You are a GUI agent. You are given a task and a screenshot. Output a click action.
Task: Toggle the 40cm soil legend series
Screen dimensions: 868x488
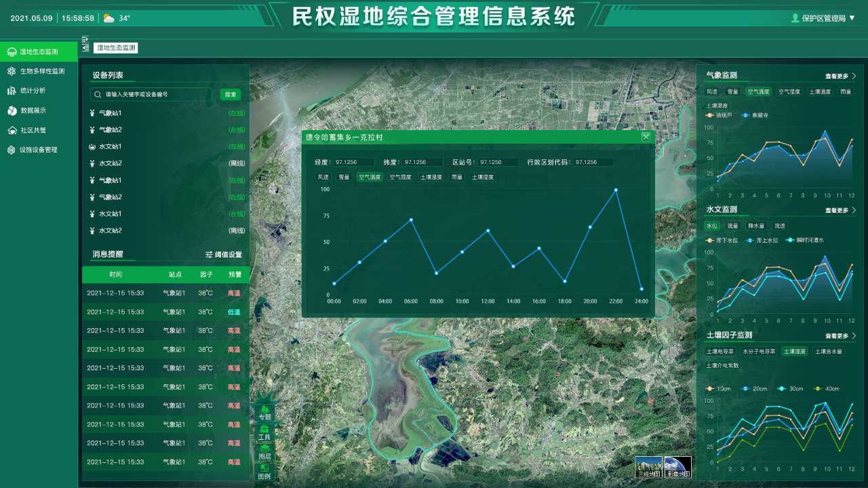(x=827, y=388)
